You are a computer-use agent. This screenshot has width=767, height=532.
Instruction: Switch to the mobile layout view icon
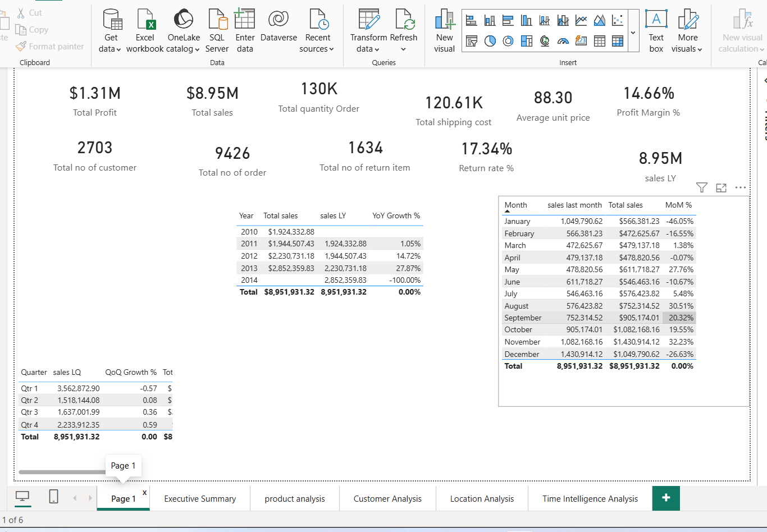pos(53,497)
